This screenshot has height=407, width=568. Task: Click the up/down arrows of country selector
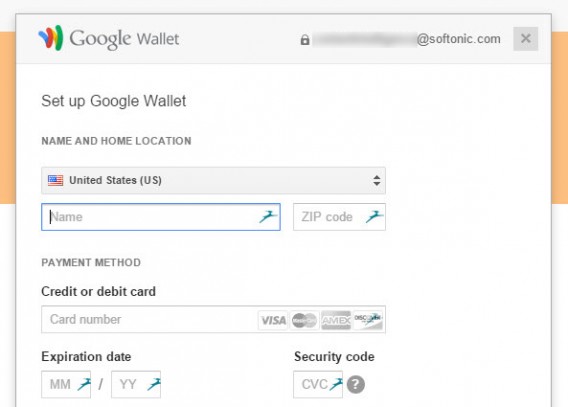coord(377,180)
